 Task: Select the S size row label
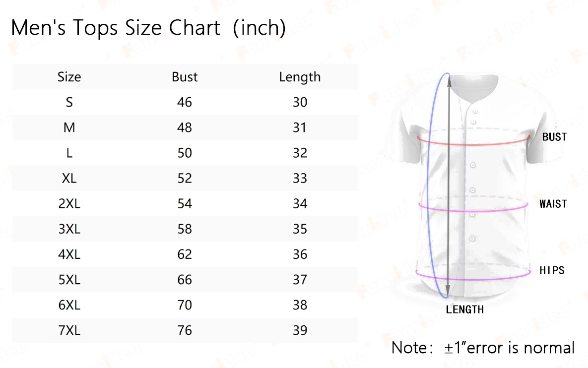pyautogui.click(x=69, y=102)
